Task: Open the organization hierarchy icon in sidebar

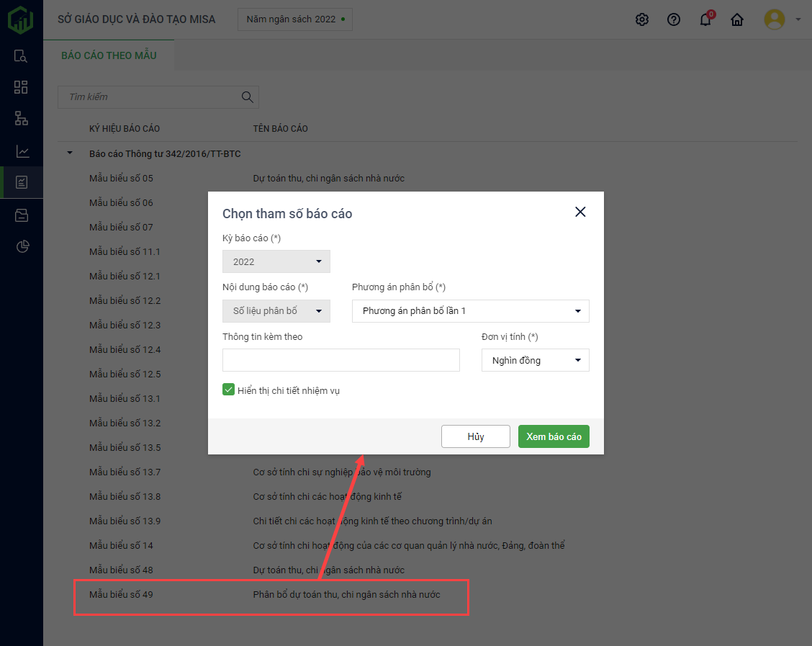Action: tap(22, 119)
